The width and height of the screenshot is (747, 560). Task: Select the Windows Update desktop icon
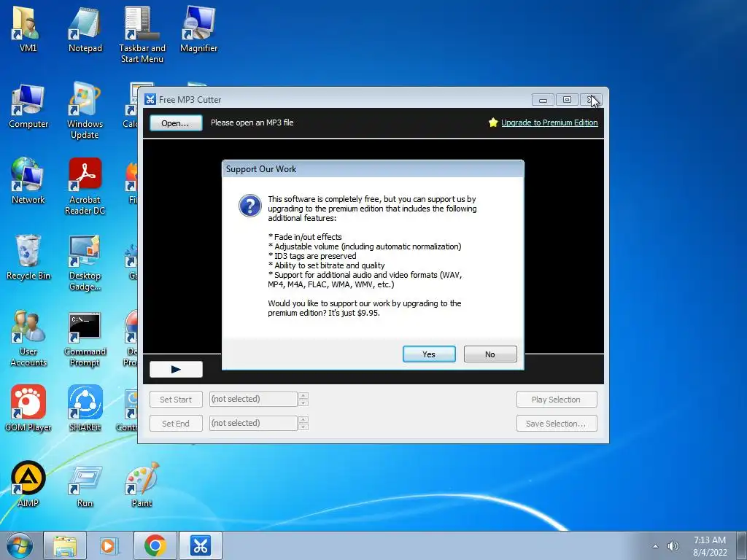point(85,111)
